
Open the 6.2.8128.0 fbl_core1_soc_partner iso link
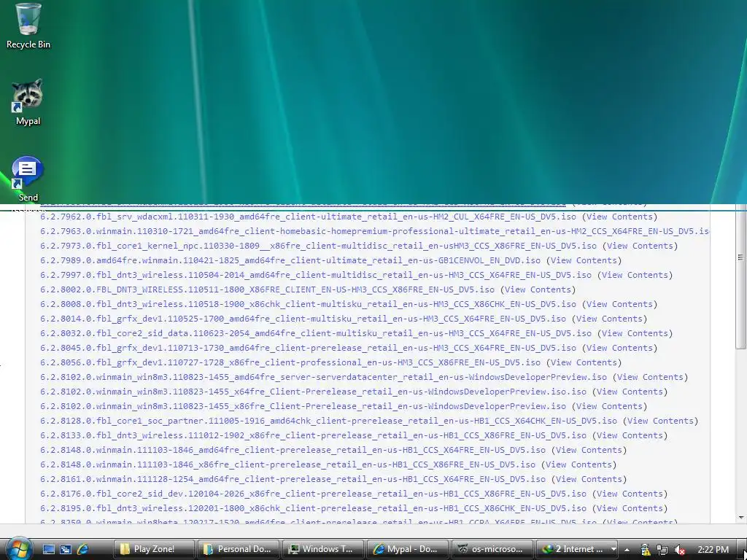pyautogui.click(x=329, y=421)
